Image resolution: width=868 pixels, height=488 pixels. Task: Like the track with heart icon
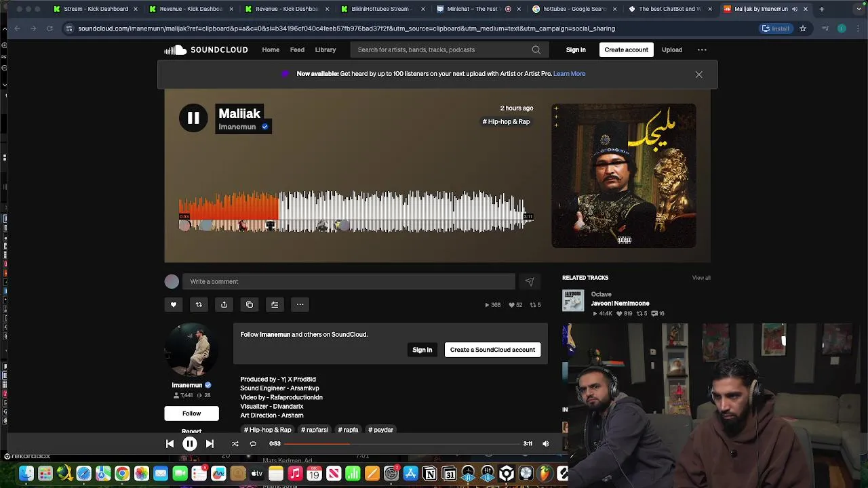[174, 304]
